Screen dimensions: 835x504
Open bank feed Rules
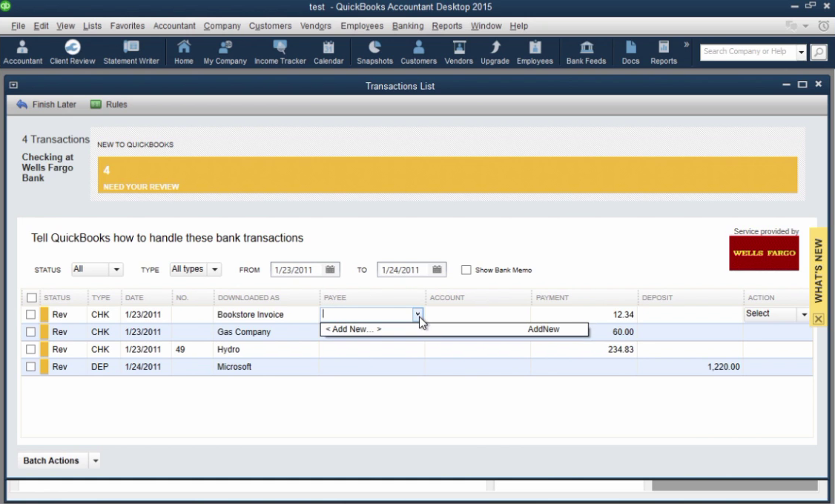pos(109,105)
